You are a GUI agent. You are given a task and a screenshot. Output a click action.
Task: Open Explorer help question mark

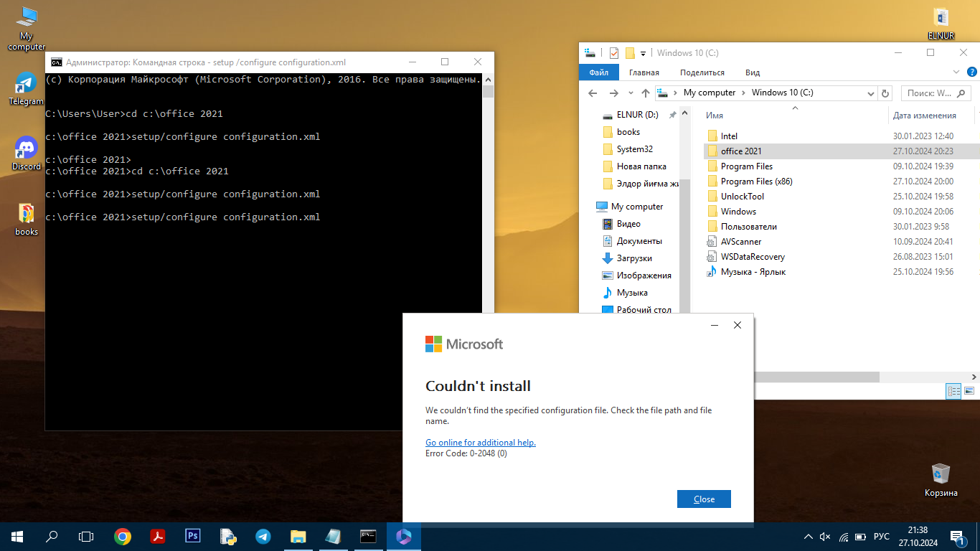(x=972, y=72)
